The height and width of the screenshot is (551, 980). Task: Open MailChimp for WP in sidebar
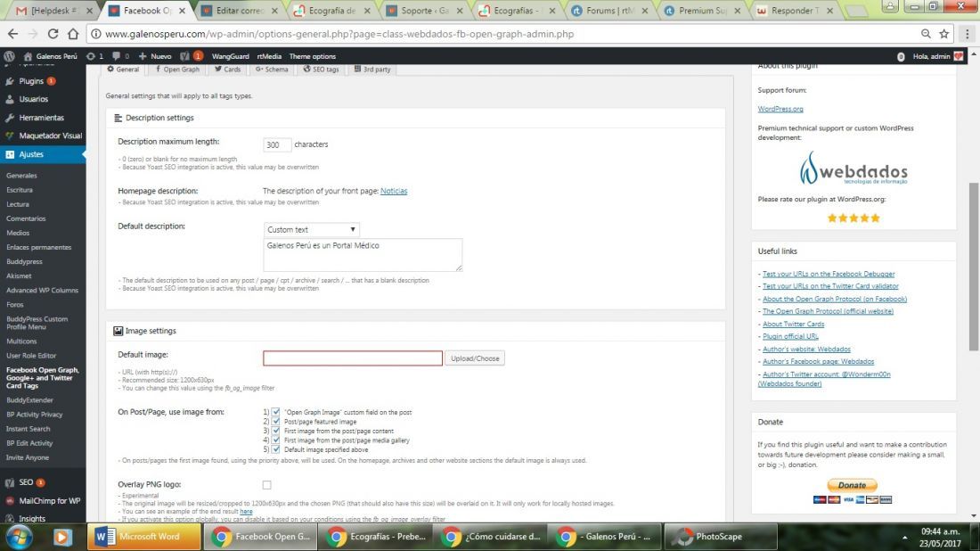pyautogui.click(x=49, y=500)
